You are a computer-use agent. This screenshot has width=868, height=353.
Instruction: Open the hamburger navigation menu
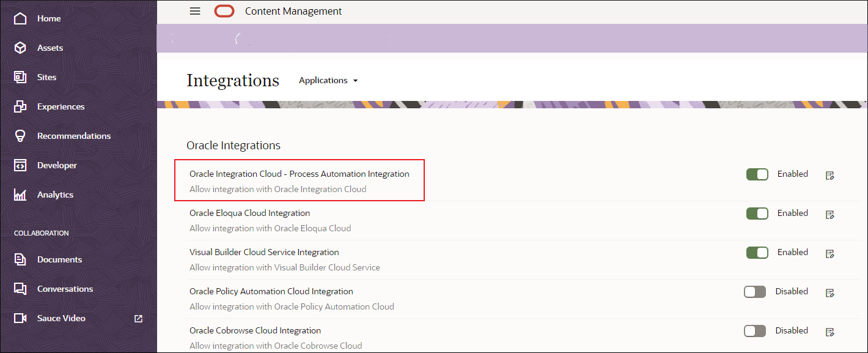point(194,11)
